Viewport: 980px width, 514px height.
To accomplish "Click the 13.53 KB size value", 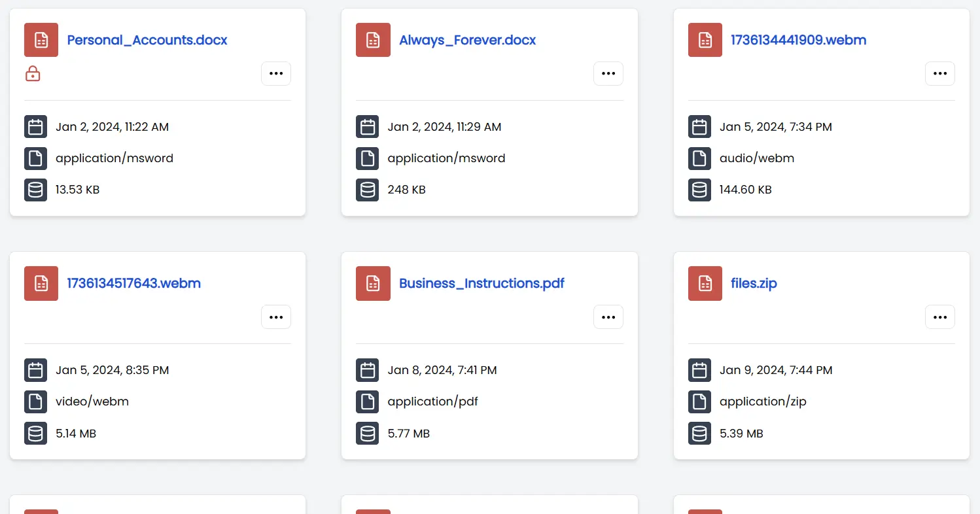I will click(77, 190).
